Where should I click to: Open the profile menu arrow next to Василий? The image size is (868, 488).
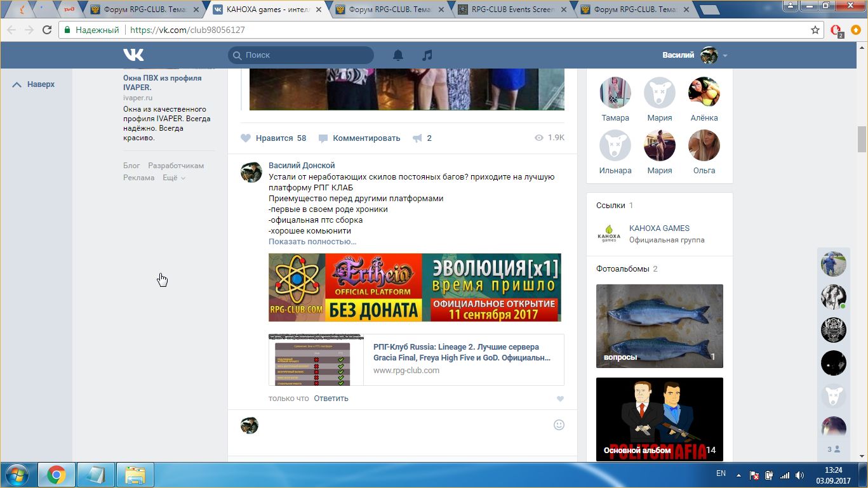(725, 56)
